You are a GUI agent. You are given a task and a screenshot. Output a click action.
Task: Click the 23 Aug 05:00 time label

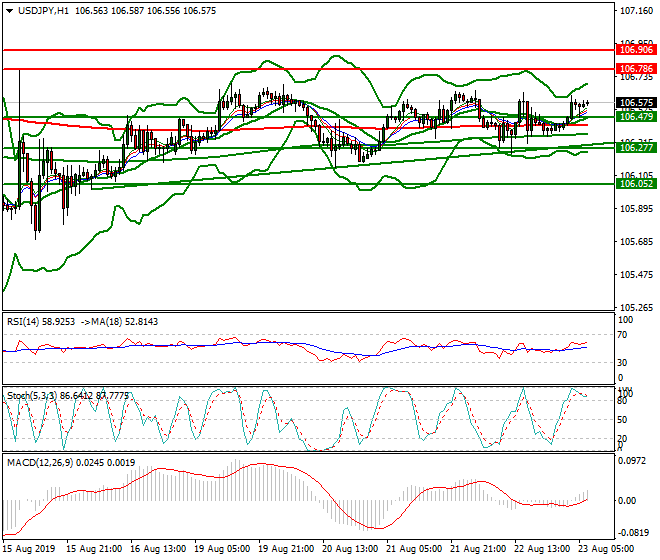606,549
